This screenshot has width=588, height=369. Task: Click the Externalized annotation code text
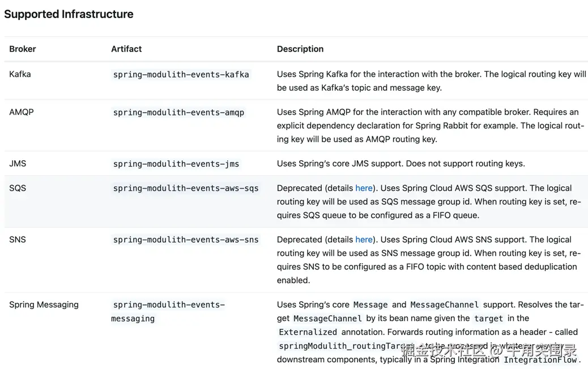point(308,332)
